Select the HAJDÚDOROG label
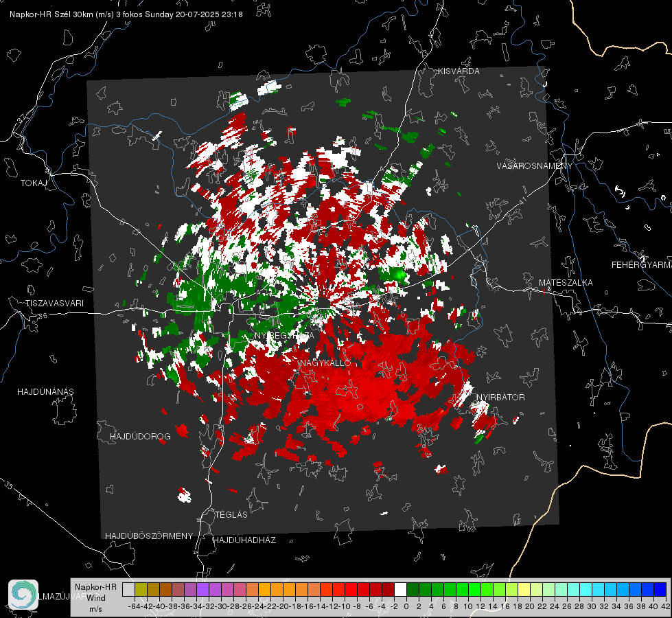672x618 pixels. pos(140,437)
